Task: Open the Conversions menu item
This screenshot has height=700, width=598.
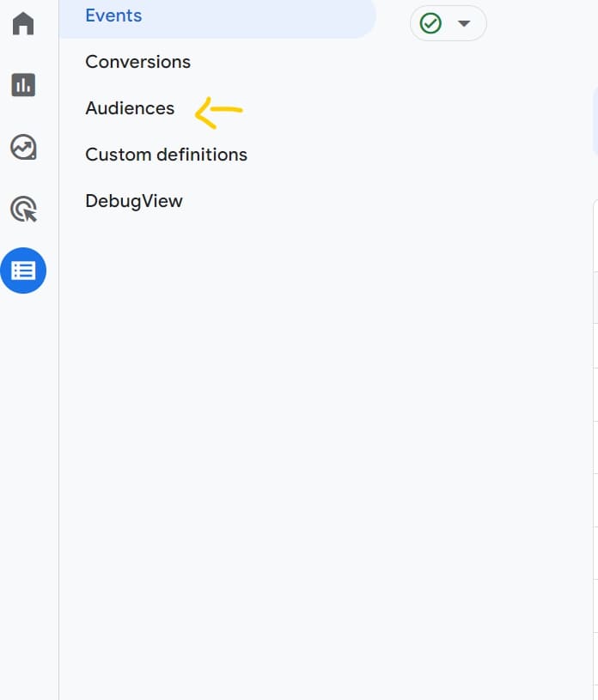Action: coord(138,62)
